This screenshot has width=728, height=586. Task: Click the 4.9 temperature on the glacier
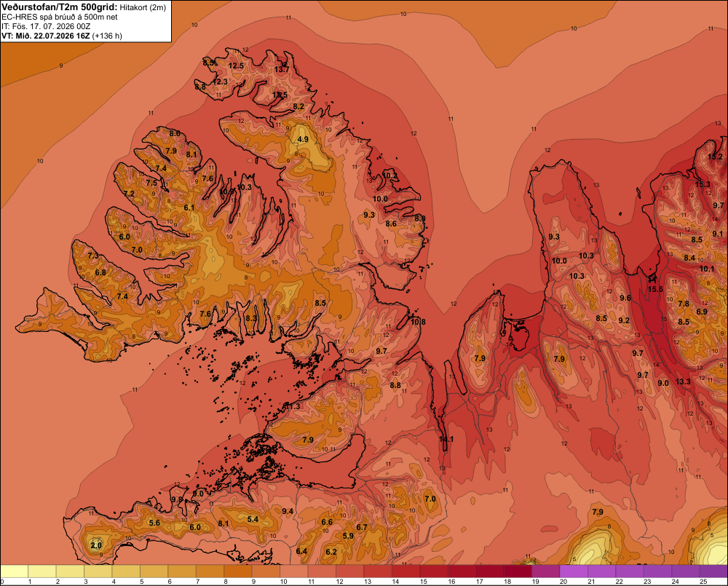(x=303, y=139)
